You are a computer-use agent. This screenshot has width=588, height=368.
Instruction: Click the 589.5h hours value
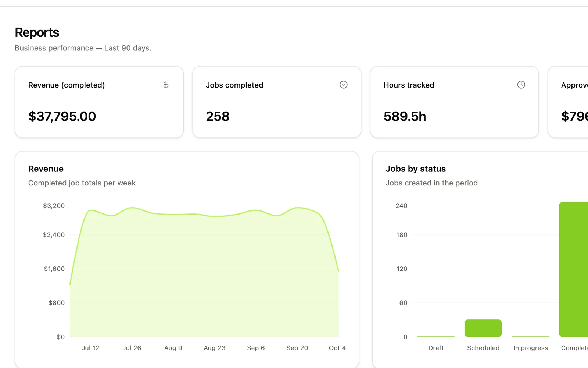click(x=405, y=116)
